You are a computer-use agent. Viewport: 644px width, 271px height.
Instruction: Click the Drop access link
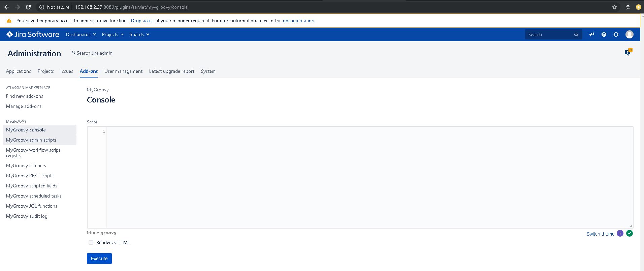click(143, 21)
